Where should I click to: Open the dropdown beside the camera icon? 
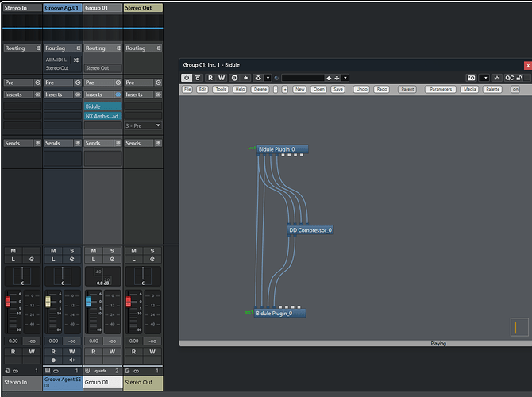click(x=486, y=78)
